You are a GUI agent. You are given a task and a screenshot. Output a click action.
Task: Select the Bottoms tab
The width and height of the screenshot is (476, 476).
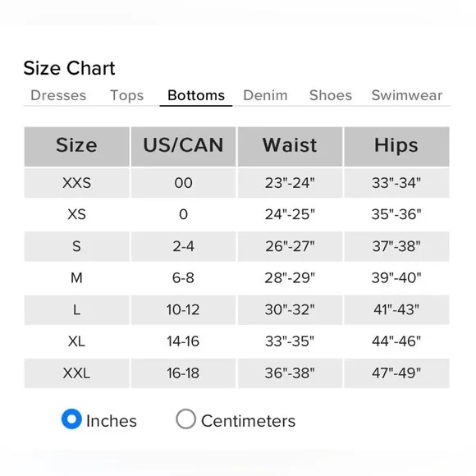tap(196, 95)
